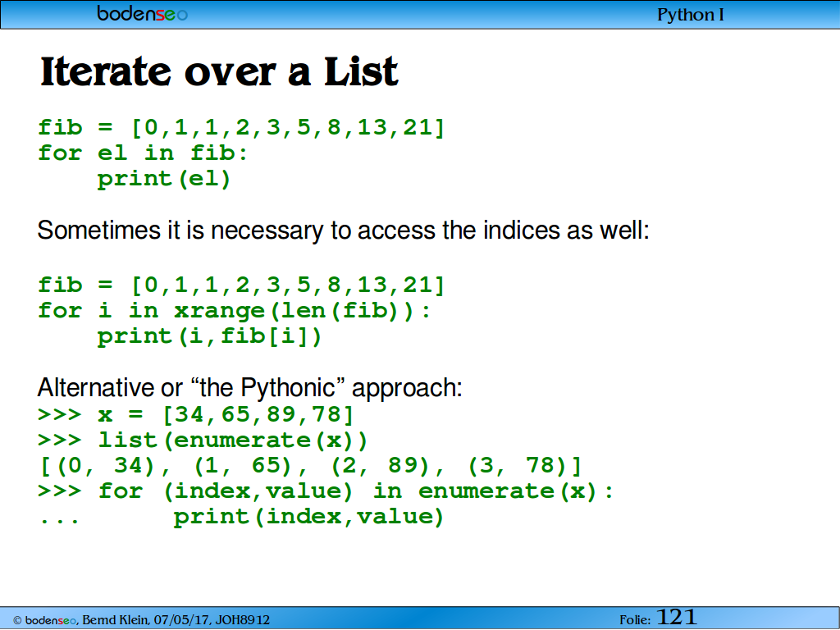Click the bodenseo logo in the header
Viewport: 840px width, 630px height.
142,13
